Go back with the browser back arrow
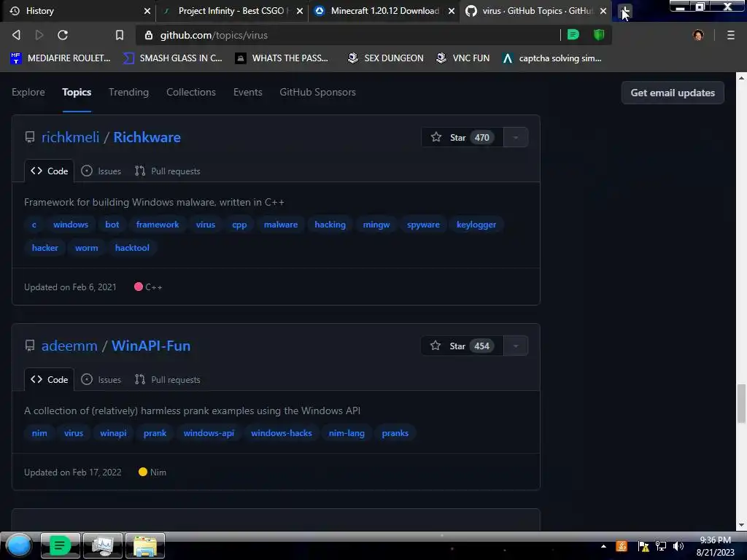 16,35
